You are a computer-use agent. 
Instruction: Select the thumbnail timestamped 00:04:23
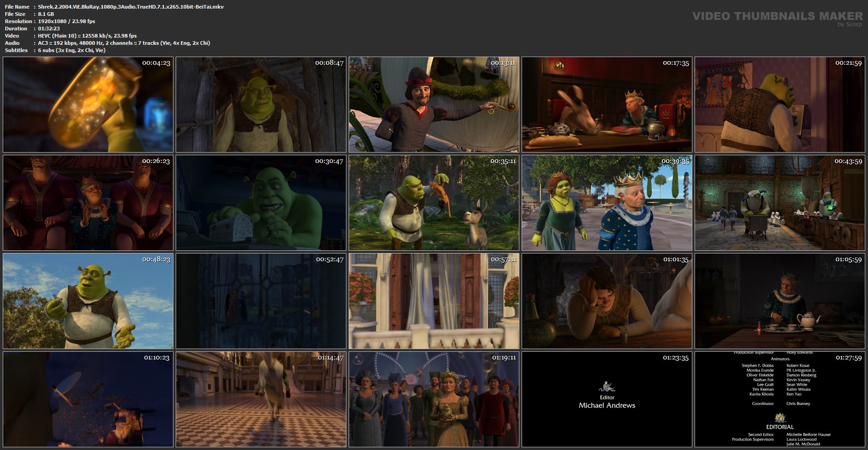click(x=88, y=105)
